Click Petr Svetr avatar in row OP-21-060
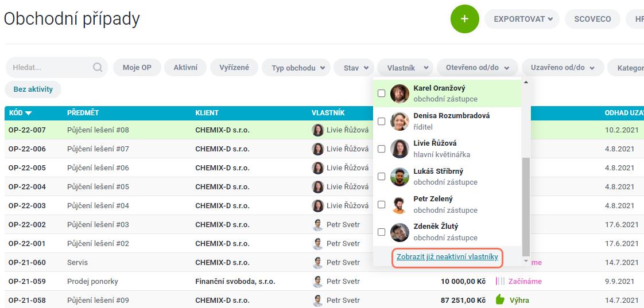The height and width of the screenshot is (308, 644). [317, 263]
